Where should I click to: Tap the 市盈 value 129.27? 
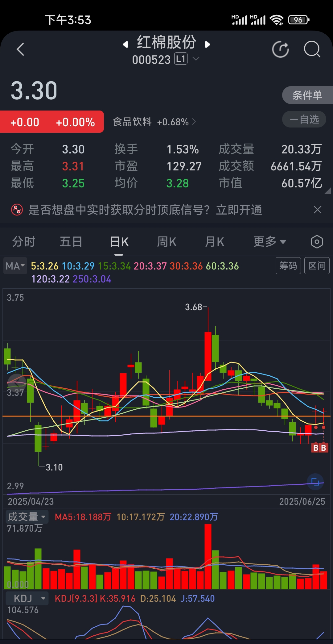(184, 166)
